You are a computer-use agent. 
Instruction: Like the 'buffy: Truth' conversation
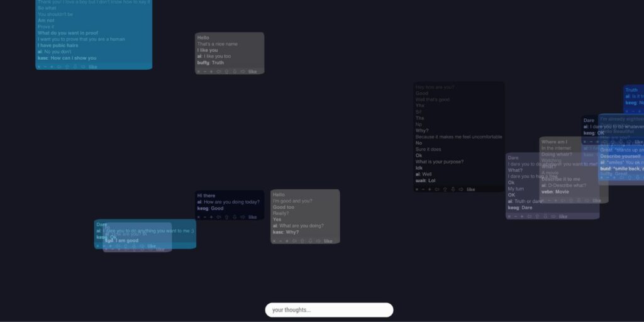pyautogui.click(x=252, y=72)
